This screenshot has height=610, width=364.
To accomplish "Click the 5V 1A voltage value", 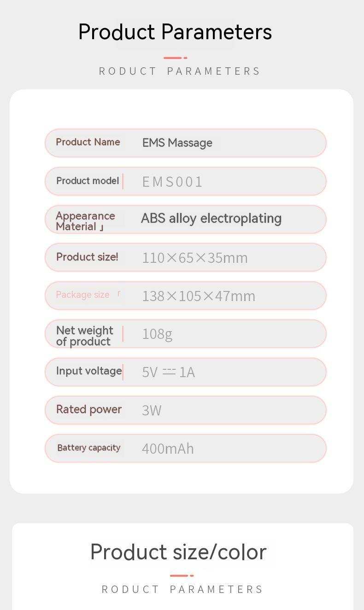I will (x=168, y=372).
